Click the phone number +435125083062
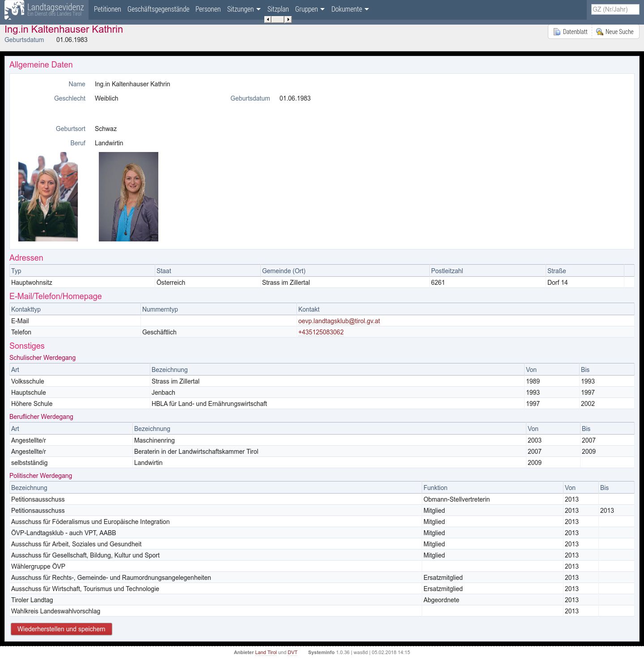The height and width of the screenshot is (659, 644). click(x=321, y=332)
